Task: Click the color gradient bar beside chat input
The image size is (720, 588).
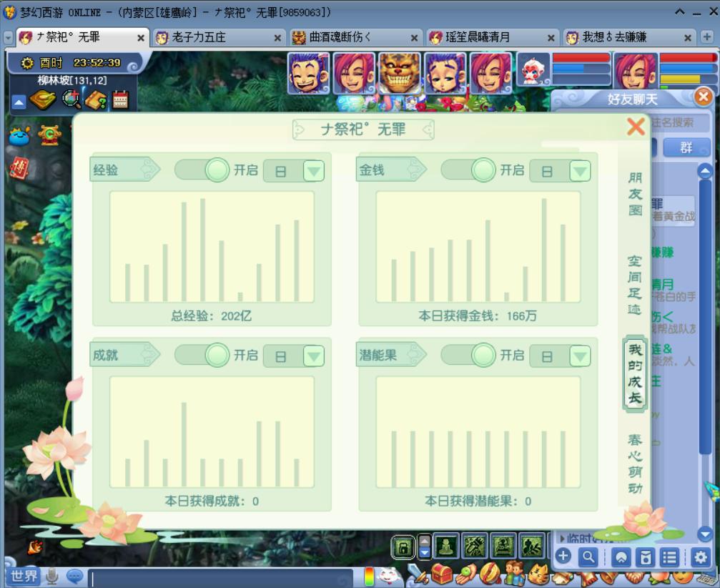Action: pos(369,577)
